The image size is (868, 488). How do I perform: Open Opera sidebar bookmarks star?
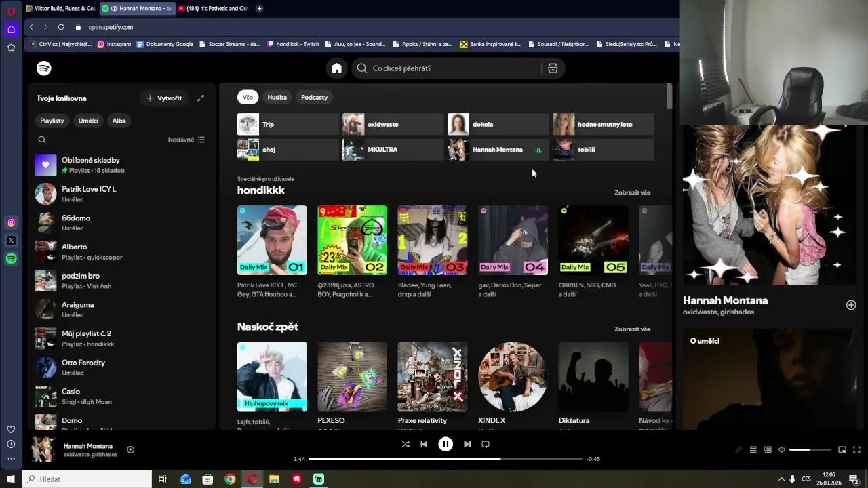pyautogui.click(x=11, y=47)
